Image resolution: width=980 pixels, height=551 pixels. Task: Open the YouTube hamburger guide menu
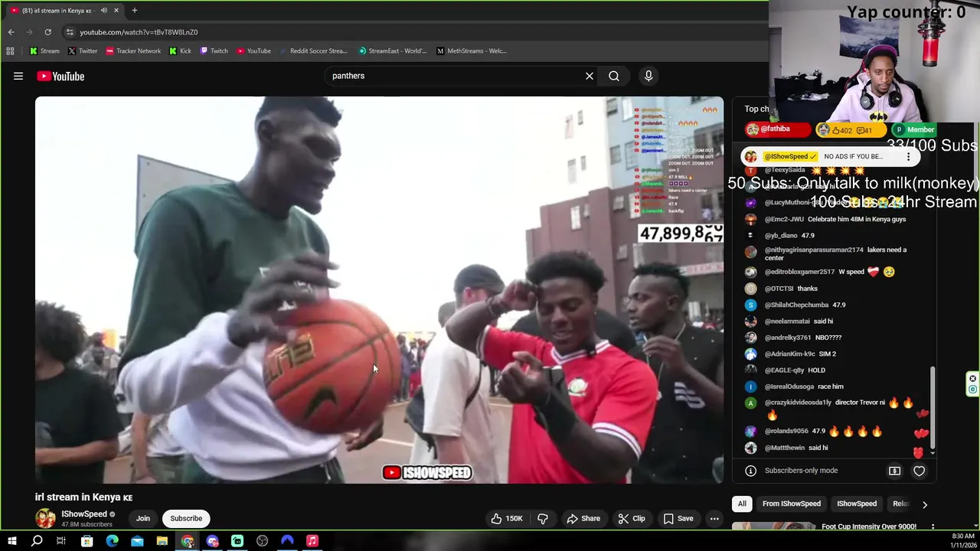pyautogui.click(x=18, y=76)
